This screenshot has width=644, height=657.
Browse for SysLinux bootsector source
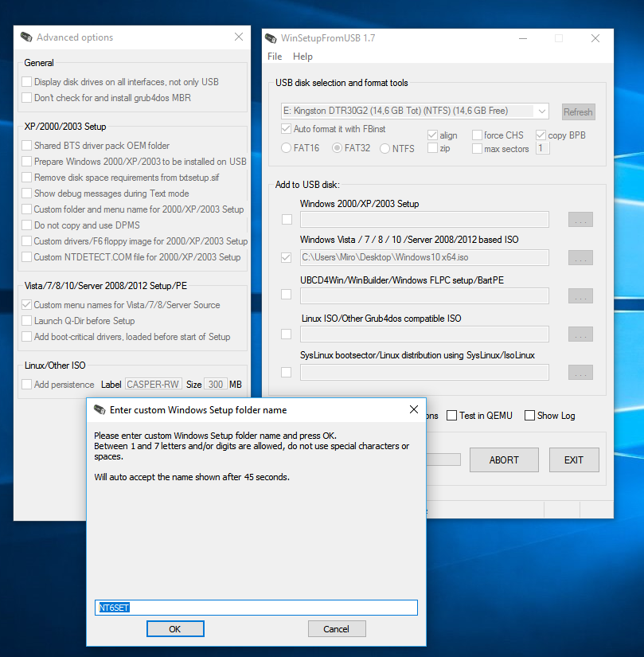(x=580, y=372)
